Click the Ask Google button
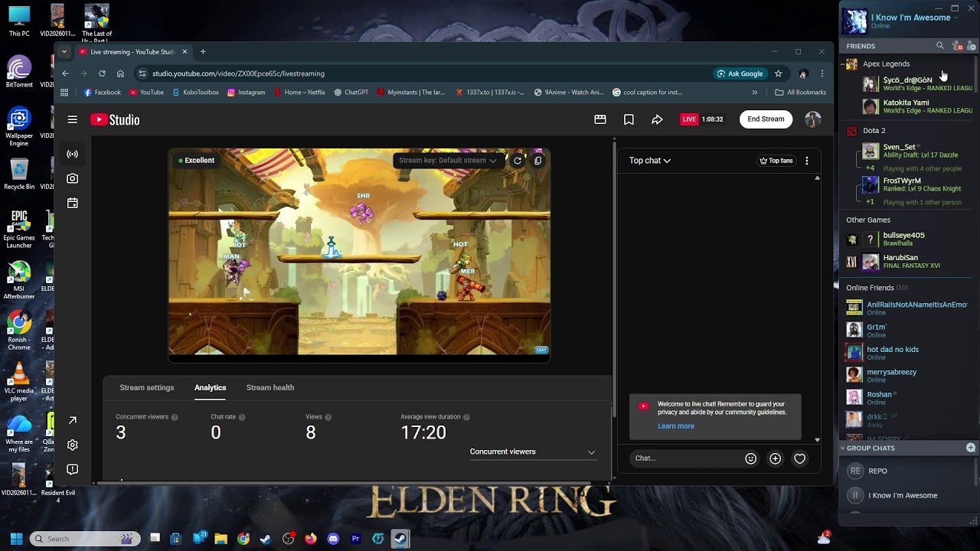This screenshot has height=551, width=980. (x=740, y=73)
